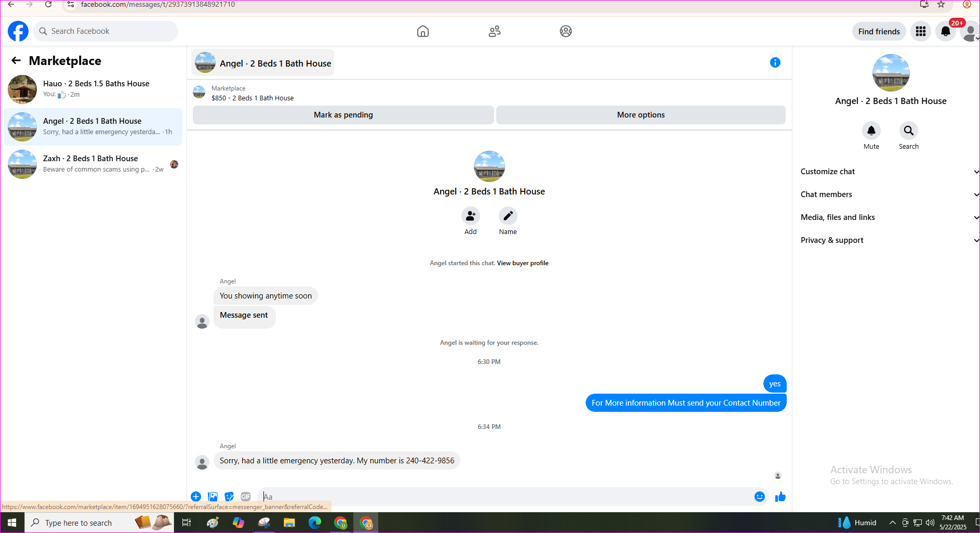Click browser back arrow
This screenshot has width=980, height=533.
tap(11, 4)
